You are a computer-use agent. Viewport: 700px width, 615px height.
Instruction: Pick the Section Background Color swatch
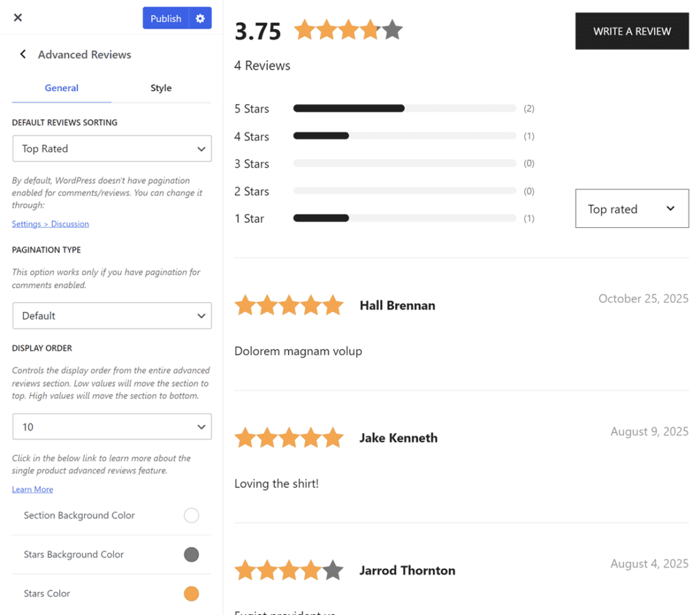(x=191, y=516)
